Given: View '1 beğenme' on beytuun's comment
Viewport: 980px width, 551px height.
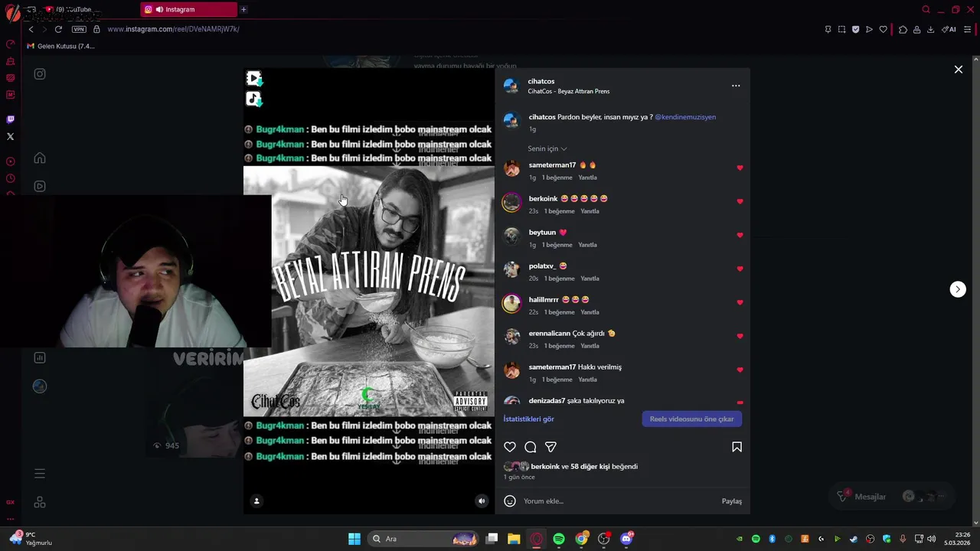Looking at the screenshot, I should [x=557, y=245].
